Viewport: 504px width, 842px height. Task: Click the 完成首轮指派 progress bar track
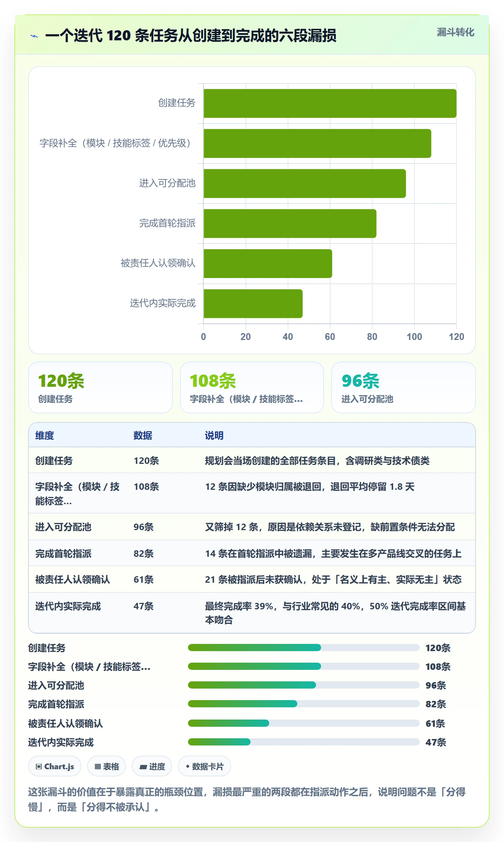[303, 704]
